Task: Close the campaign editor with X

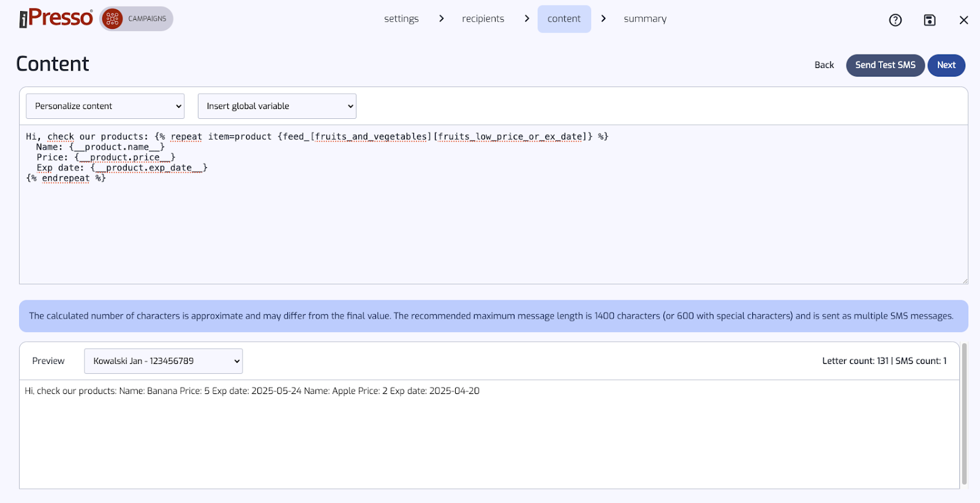Action: coord(963,20)
